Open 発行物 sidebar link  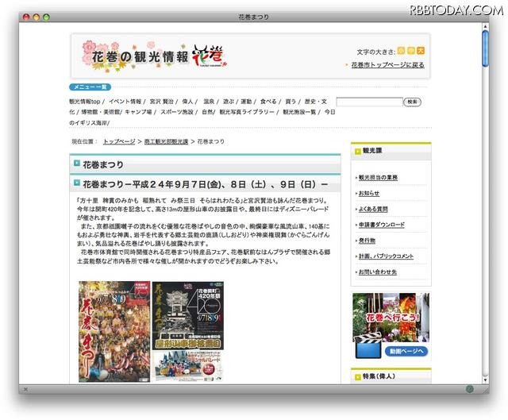click(x=367, y=241)
